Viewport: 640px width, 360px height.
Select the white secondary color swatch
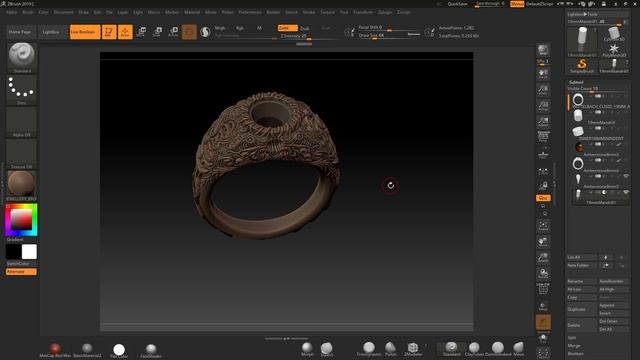pyautogui.click(x=29, y=252)
